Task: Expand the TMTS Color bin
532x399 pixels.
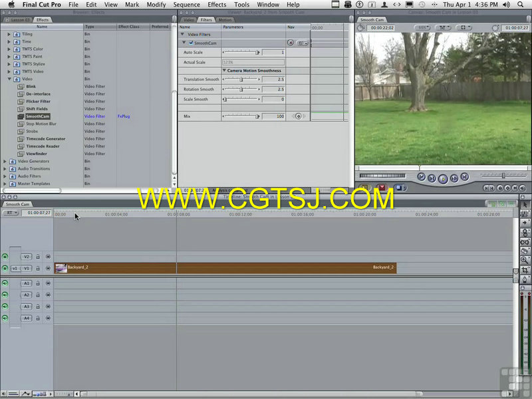Action: click(9, 49)
